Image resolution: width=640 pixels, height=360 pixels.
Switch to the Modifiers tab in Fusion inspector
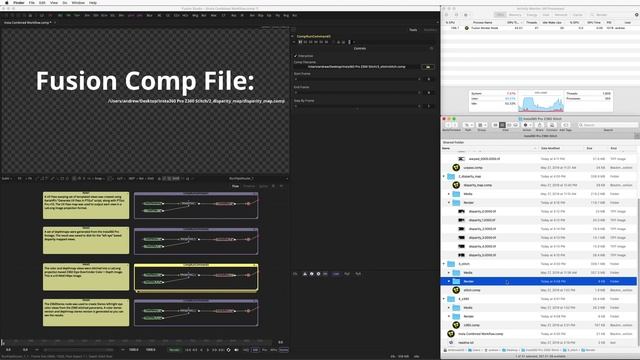(x=430, y=30)
